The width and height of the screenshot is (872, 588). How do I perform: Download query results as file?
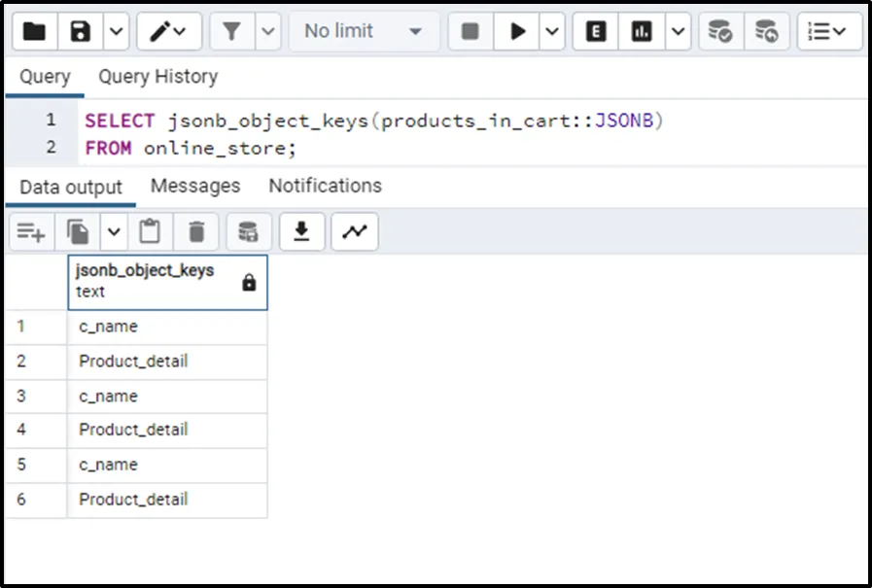302,231
